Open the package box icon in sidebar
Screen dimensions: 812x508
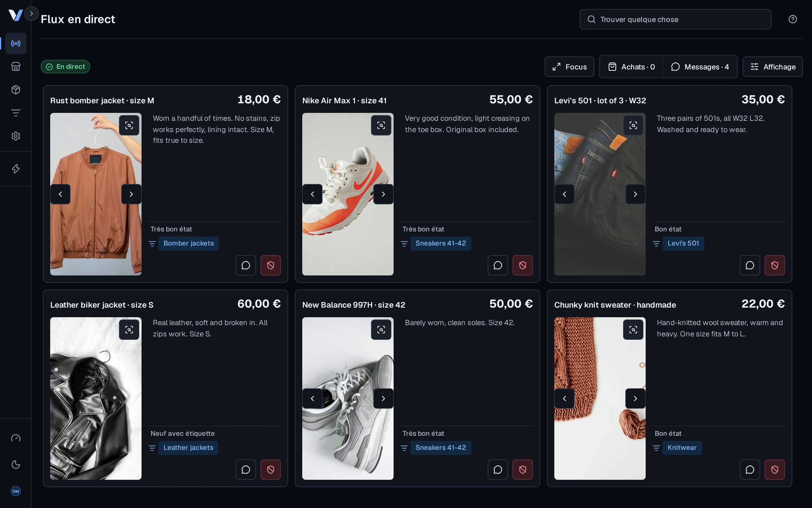pos(16,90)
